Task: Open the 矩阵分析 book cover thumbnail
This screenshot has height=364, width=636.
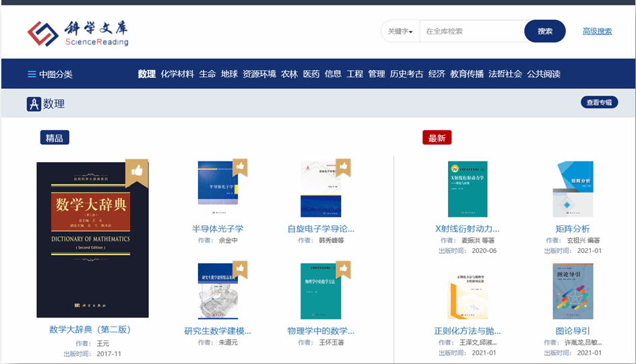Action: tap(573, 189)
